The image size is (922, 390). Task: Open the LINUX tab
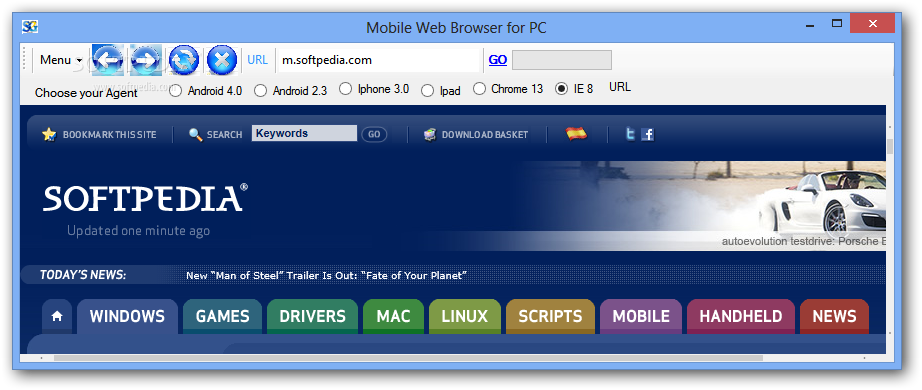(x=465, y=316)
